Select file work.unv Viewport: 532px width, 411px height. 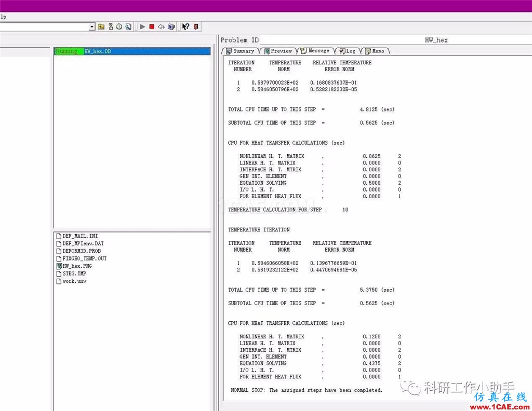(x=74, y=281)
